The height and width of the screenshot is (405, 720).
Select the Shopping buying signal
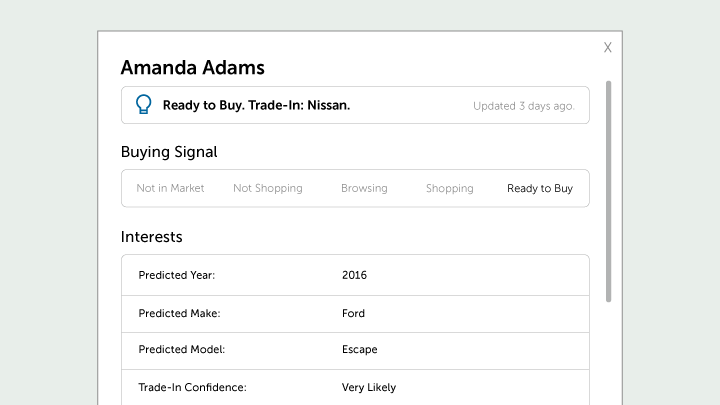tap(450, 188)
